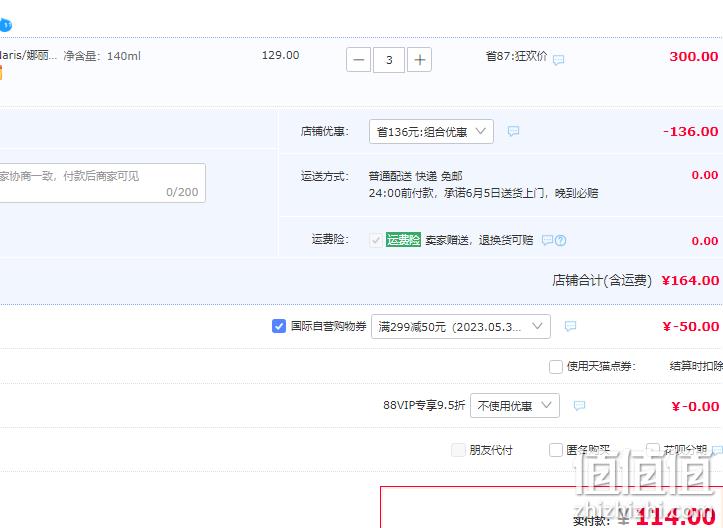Screen dimensions: 723x528
Task: Click info bubble icon beside 88VIP dropdown
Action: (579, 405)
